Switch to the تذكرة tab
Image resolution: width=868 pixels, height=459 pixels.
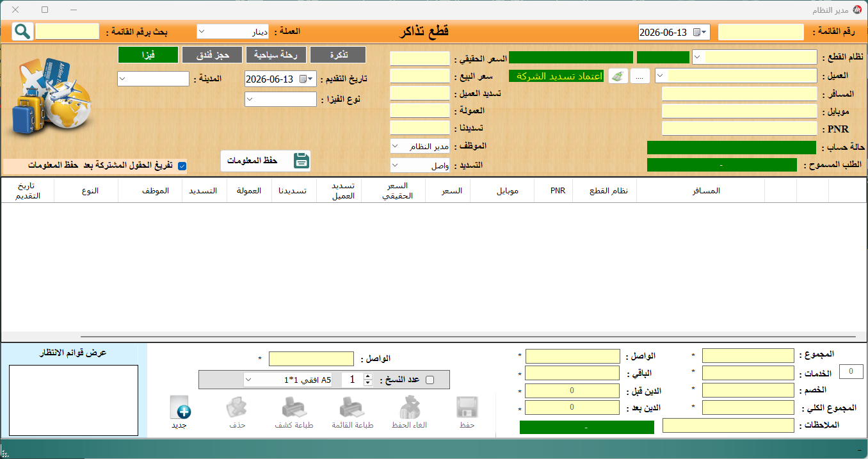click(338, 54)
